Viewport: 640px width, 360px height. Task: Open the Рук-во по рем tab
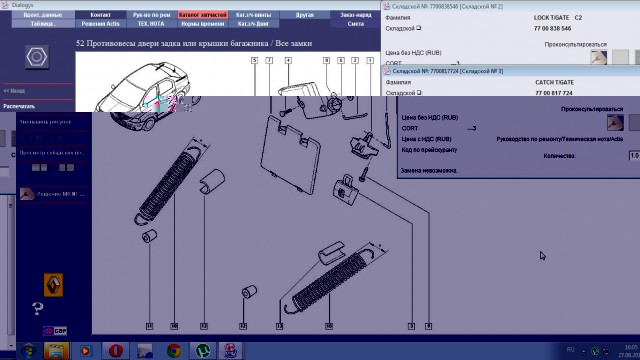(x=151, y=15)
